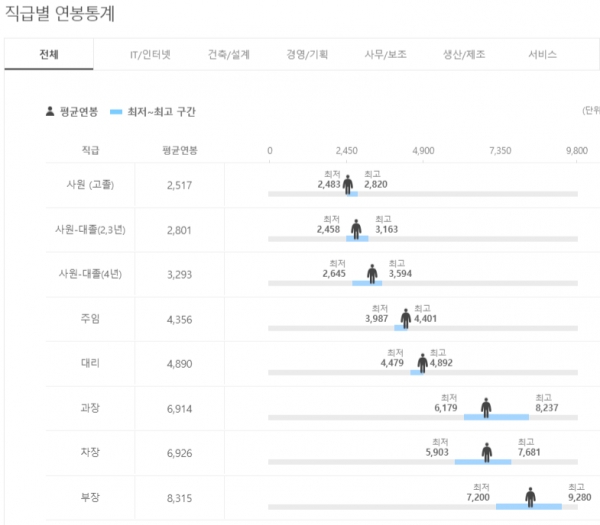
Task: Click the 사원-대졸(2,3년) row label
Action: click(90, 230)
